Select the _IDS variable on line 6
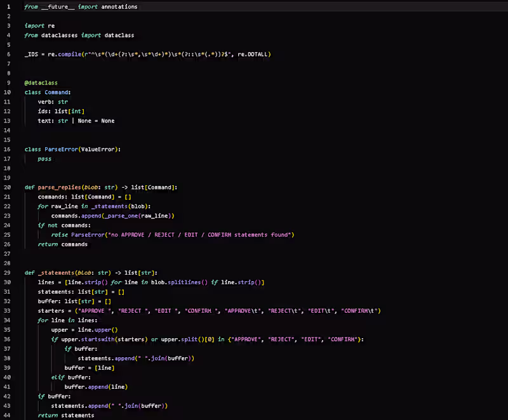The image size is (508, 420). pos(31,55)
